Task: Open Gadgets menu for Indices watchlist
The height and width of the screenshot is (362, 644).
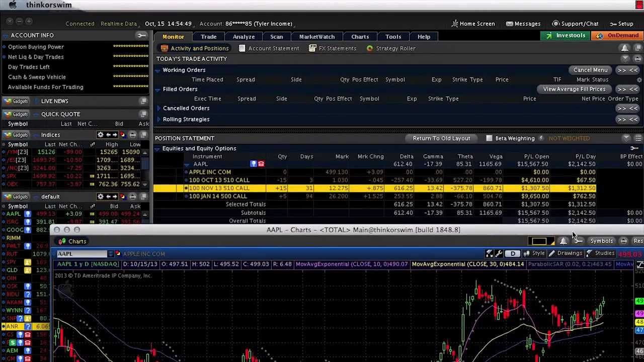Action: click(x=16, y=135)
